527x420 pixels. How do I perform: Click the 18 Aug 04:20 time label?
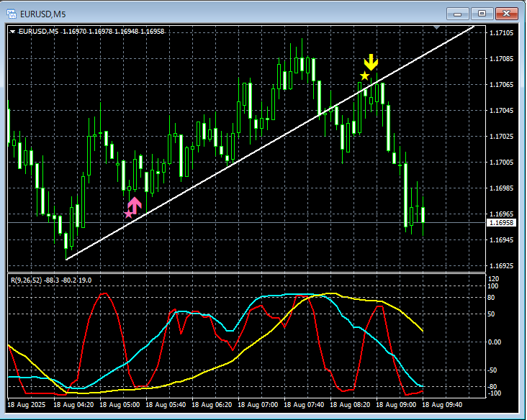pos(73,405)
